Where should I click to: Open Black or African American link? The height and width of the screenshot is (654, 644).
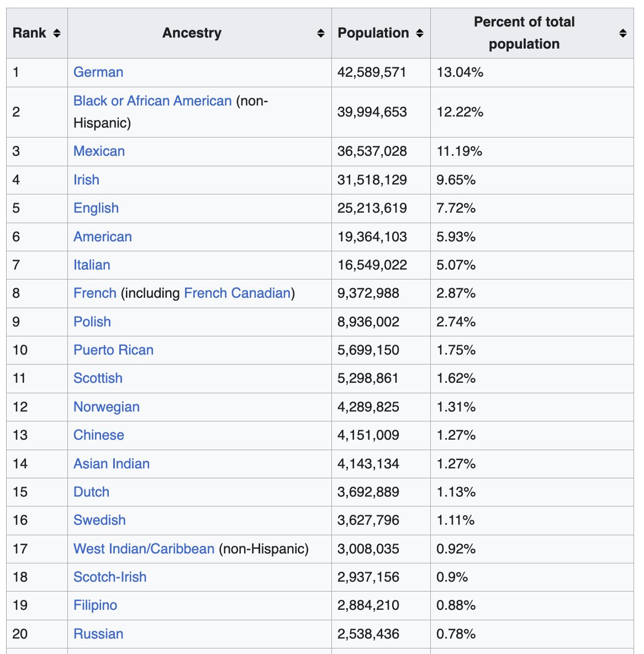coord(152,101)
